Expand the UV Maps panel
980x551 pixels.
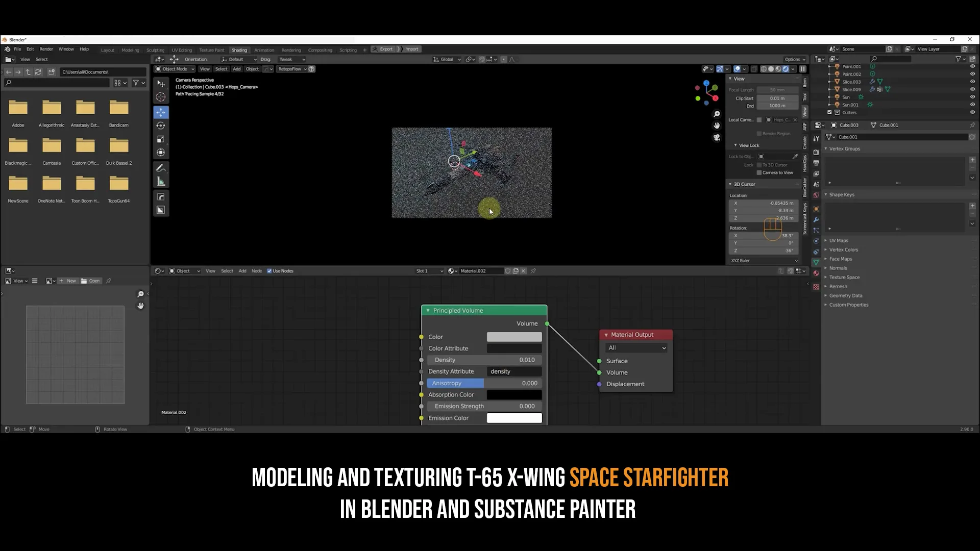pyautogui.click(x=839, y=240)
